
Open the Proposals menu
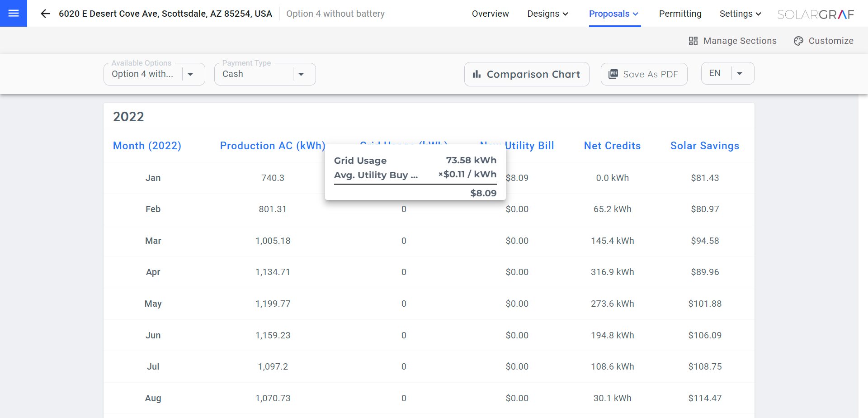coord(614,14)
